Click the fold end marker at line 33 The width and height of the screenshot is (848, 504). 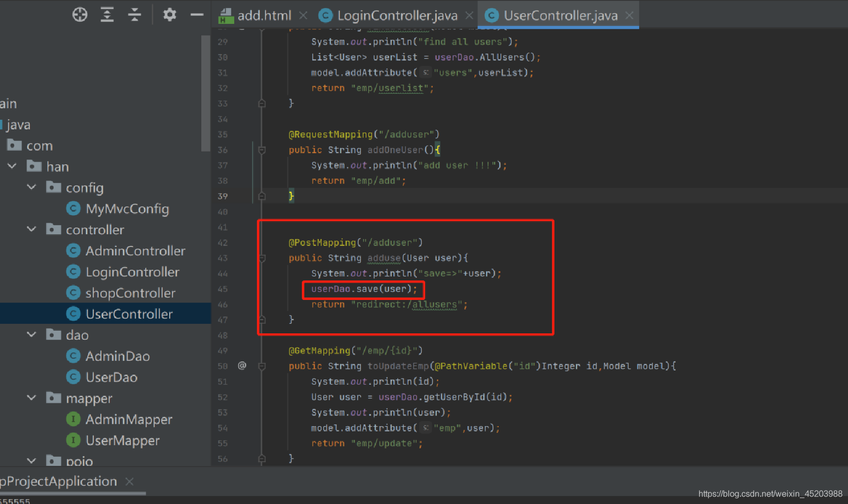[x=262, y=103]
